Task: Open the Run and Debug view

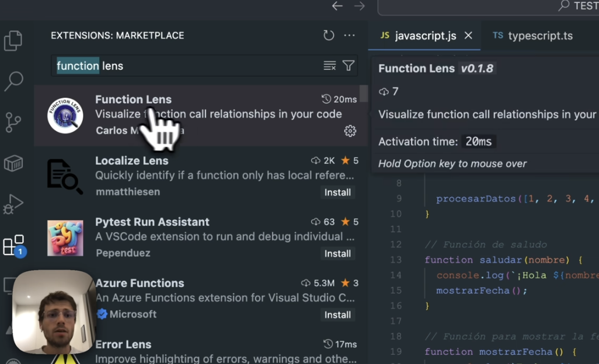Action: click(13, 204)
